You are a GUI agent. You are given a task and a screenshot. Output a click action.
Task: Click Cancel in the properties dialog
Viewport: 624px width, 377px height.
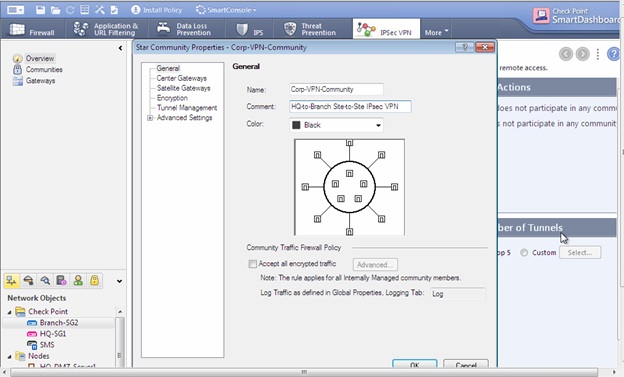coord(466,364)
